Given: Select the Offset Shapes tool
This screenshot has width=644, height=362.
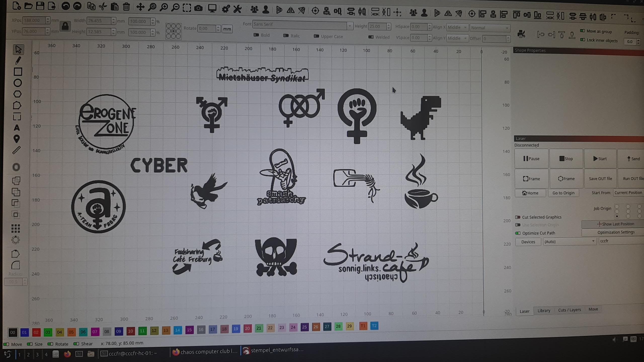Looking at the screenshot, I should (16, 167).
